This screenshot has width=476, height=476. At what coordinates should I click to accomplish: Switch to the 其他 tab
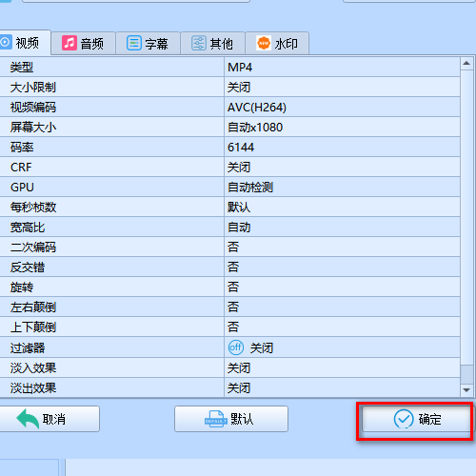(x=212, y=44)
